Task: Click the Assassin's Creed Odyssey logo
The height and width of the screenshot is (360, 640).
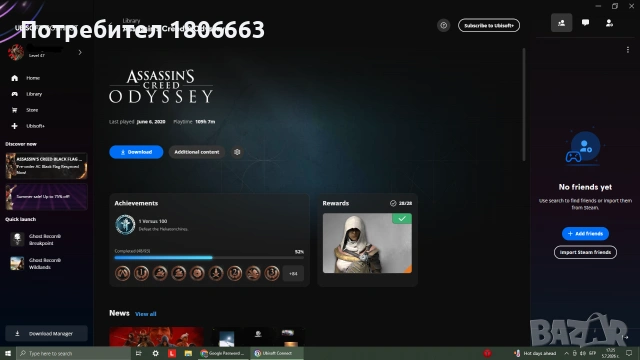Action: (161, 87)
